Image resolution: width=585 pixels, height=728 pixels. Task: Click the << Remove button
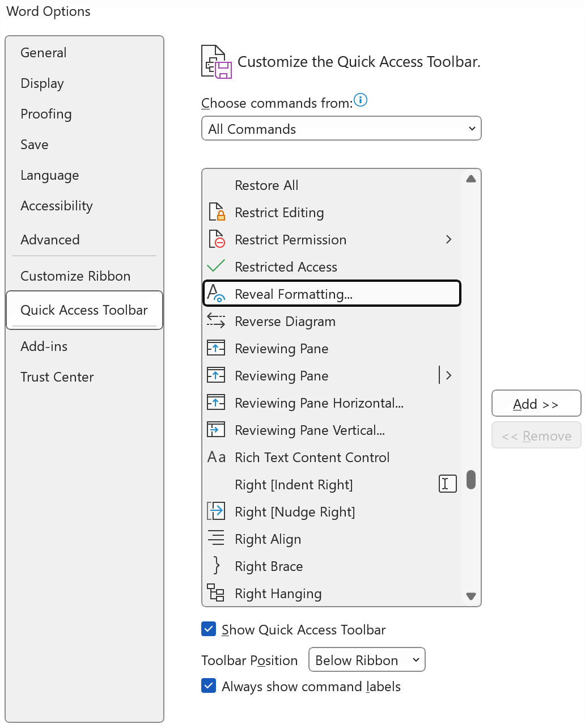536,435
